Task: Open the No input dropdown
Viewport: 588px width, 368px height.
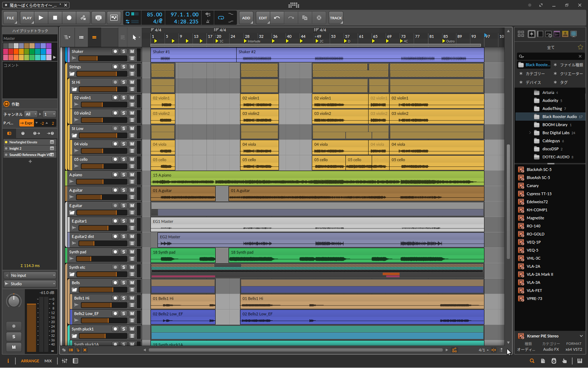Action: pyautogui.click(x=29, y=275)
